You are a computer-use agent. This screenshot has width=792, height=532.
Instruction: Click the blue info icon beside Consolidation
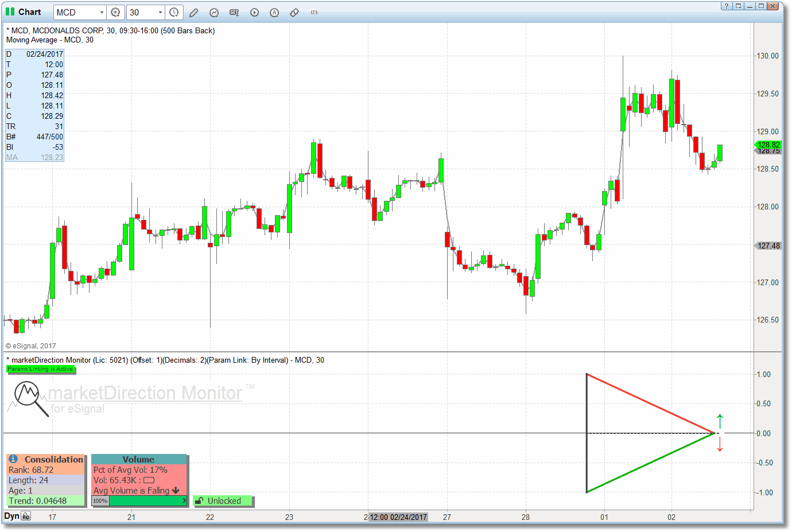point(13,459)
